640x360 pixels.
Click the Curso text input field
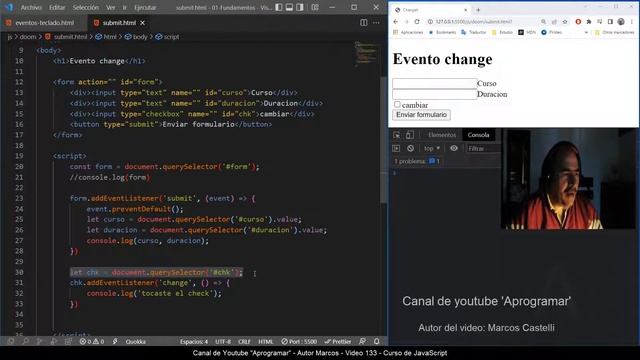[434, 83]
